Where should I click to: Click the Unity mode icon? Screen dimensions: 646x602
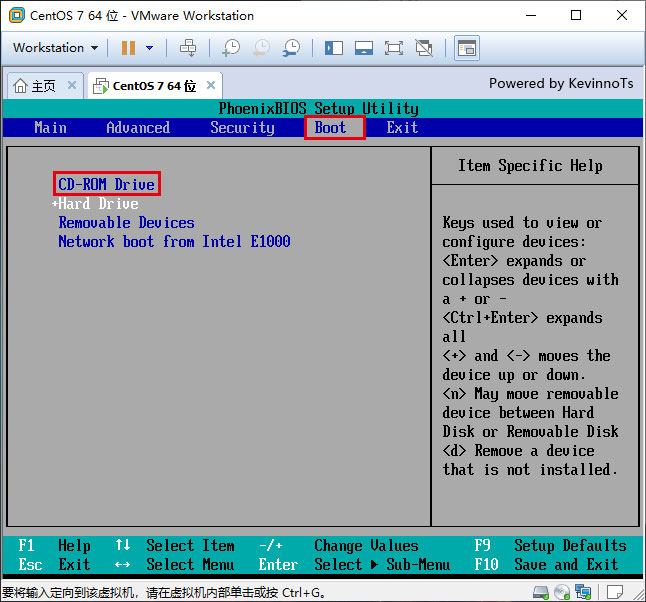tap(424, 48)
